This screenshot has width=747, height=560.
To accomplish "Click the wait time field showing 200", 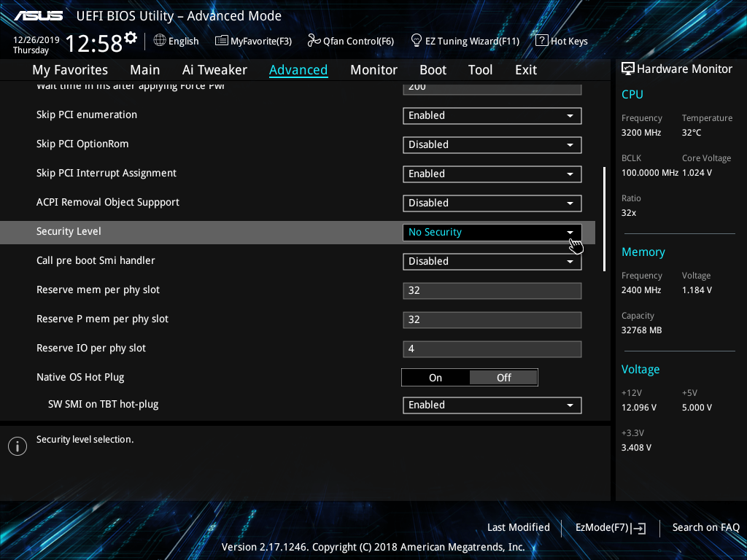I will pos(492,88).
